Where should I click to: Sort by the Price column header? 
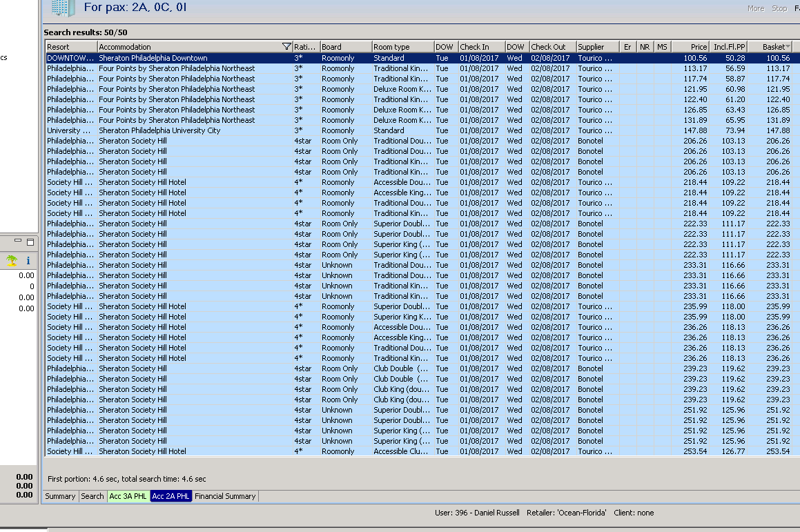[x=690, y=46]
